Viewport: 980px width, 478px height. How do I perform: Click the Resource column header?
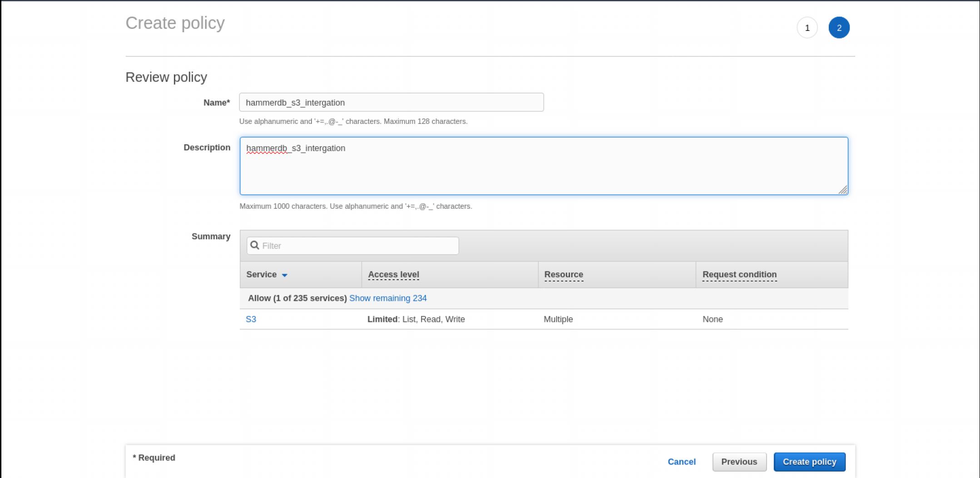pyautogui.click(x=564, y=274)
